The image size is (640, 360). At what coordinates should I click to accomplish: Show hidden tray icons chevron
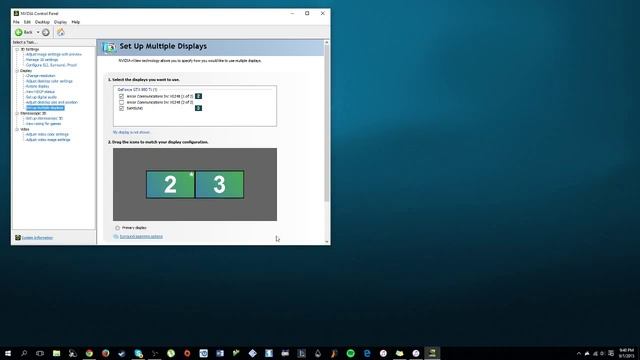(578, 353)
